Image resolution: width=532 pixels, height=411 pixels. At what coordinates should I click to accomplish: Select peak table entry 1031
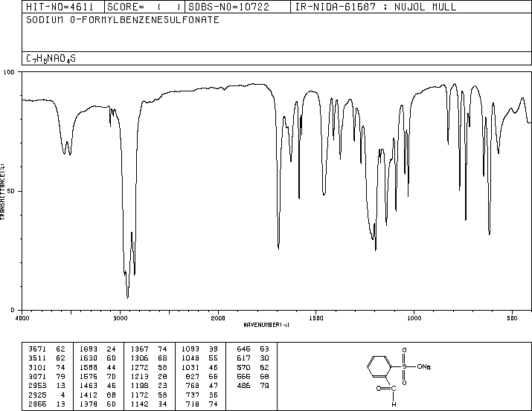coord(200,367)
